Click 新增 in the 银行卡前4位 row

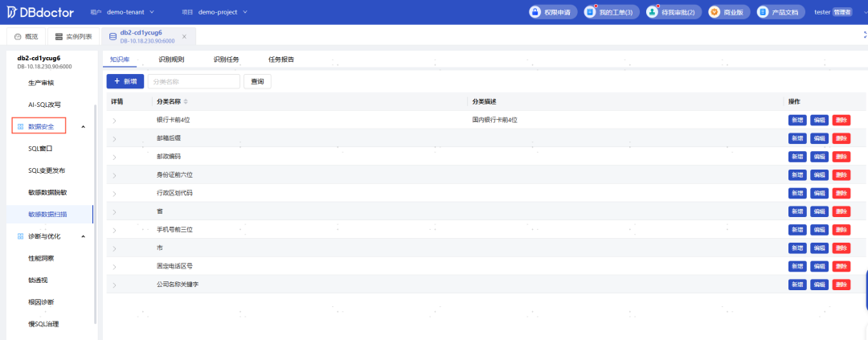[797, 120]
